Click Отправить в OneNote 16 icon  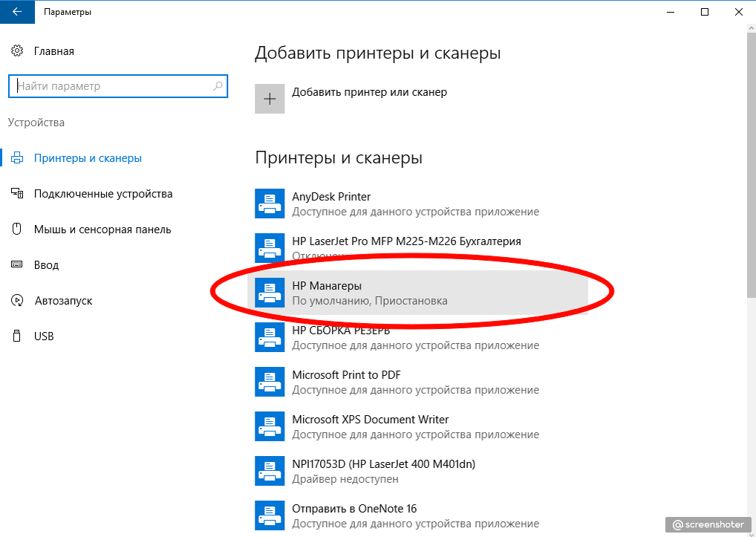270,515
